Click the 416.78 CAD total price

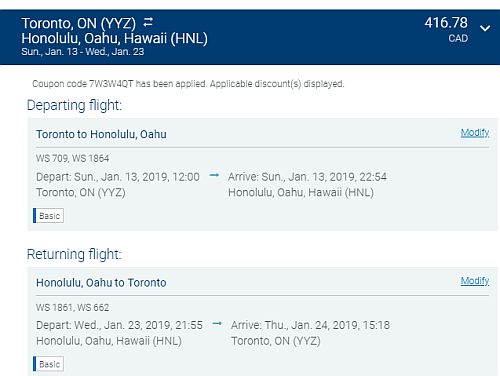(x=446, y=30)
